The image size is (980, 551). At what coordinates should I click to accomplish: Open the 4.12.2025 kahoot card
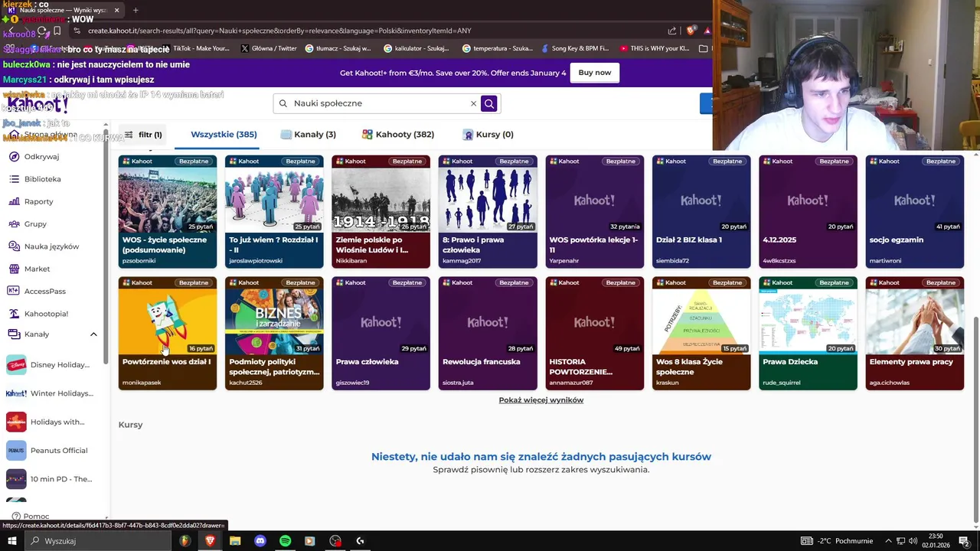808,212
